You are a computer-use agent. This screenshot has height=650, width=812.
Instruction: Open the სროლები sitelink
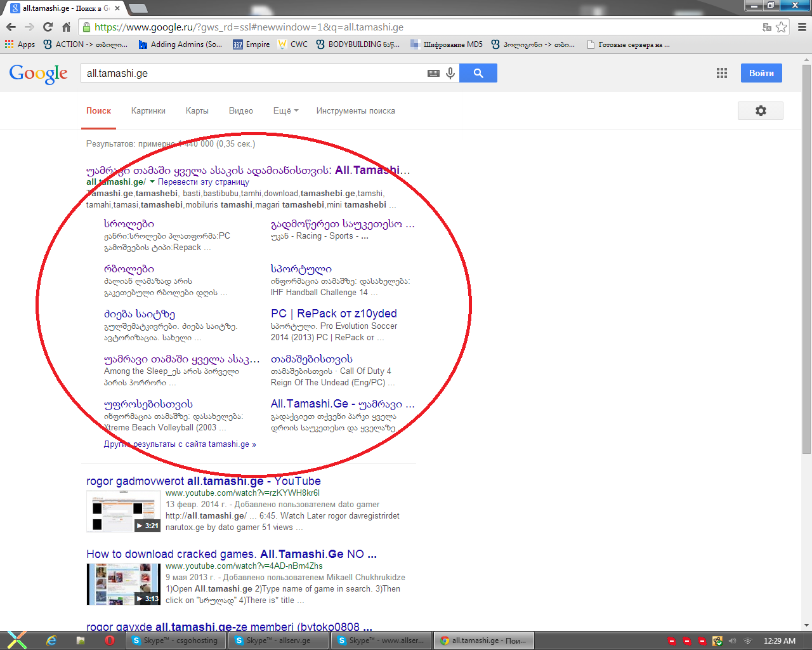coord(129,223)
